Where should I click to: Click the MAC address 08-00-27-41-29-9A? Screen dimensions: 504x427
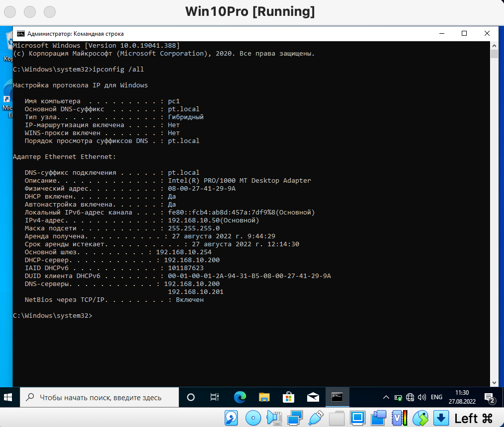coord(202,189)
